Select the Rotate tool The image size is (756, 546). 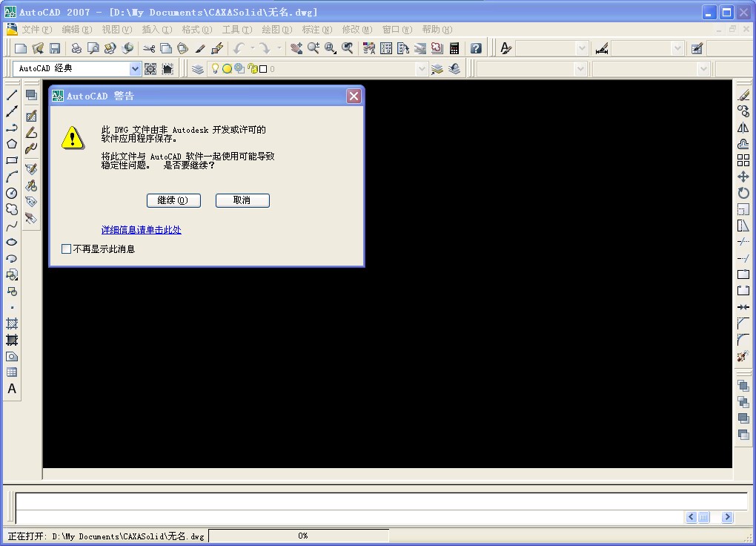pyautogui.click(x=743, y=193)
